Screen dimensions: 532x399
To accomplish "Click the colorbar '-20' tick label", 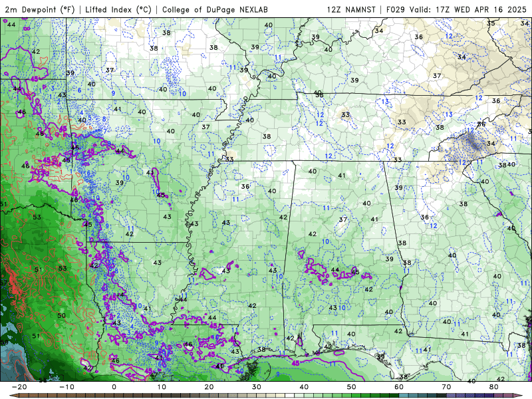I will (19, 387).
